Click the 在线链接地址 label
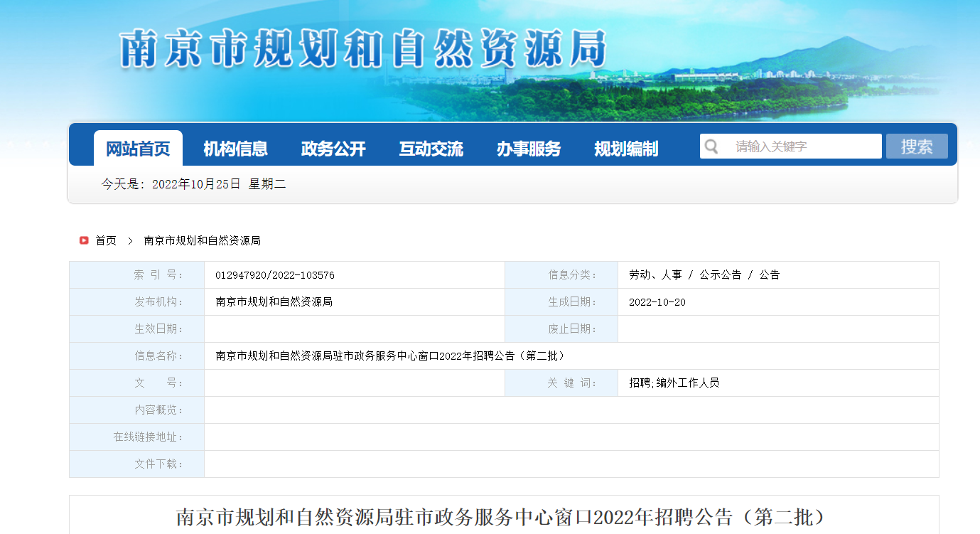 (149, 437)
